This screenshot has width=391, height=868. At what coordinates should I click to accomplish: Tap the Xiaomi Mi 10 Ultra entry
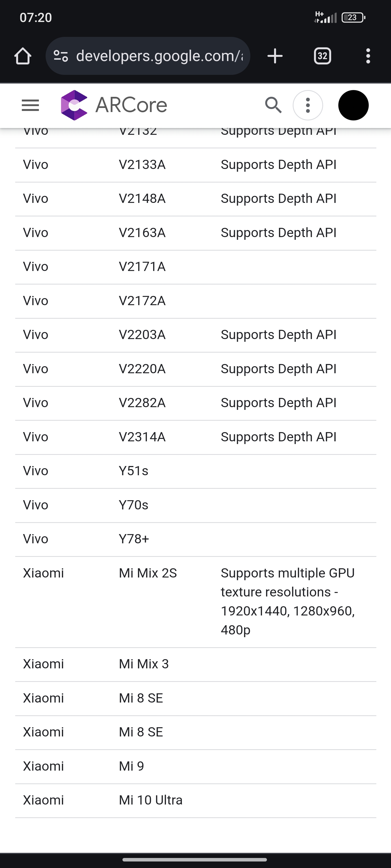click(x=196, y=801)
